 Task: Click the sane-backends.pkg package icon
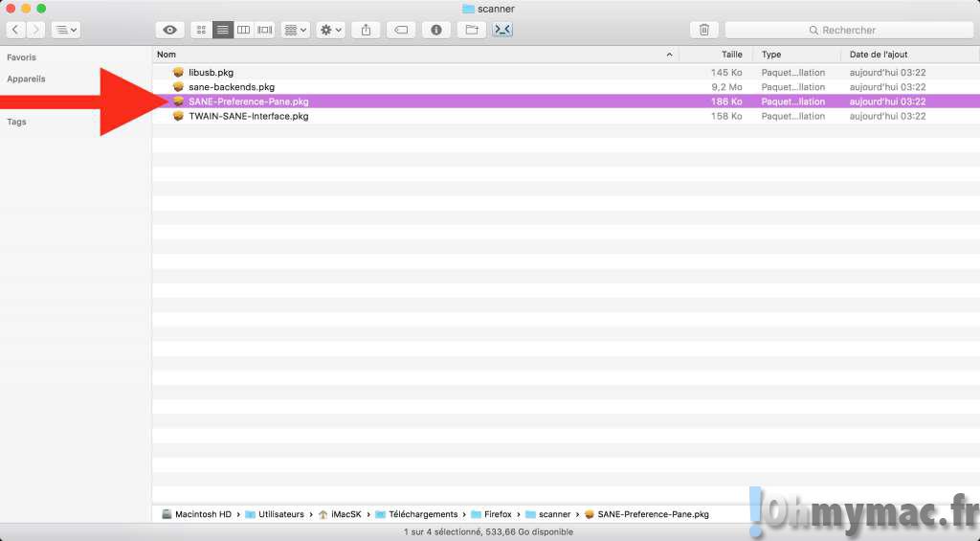tap(178, 86)
